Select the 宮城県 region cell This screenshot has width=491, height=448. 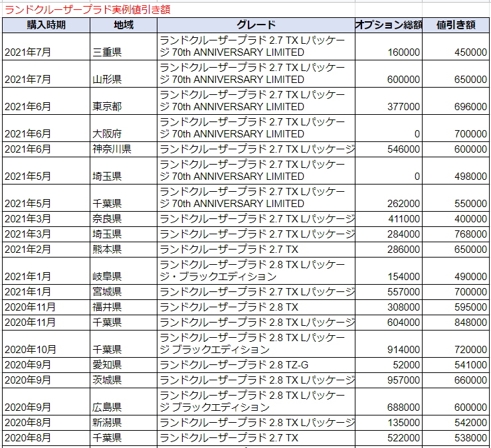coord(124,292)
